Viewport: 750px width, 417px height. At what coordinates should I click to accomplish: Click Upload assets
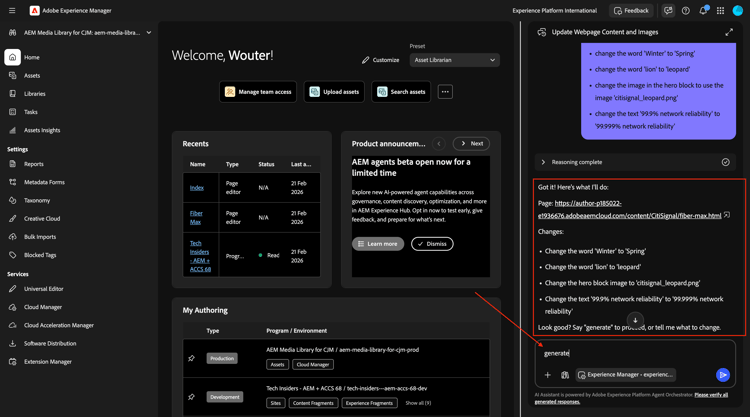(x=334, y=92)
